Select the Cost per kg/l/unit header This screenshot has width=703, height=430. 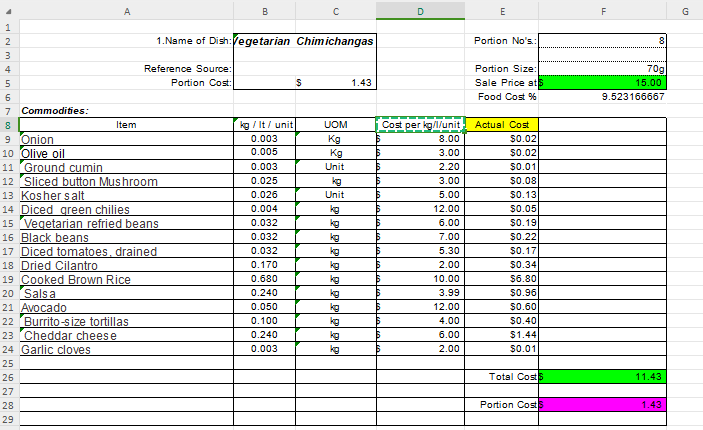point(420,125)
